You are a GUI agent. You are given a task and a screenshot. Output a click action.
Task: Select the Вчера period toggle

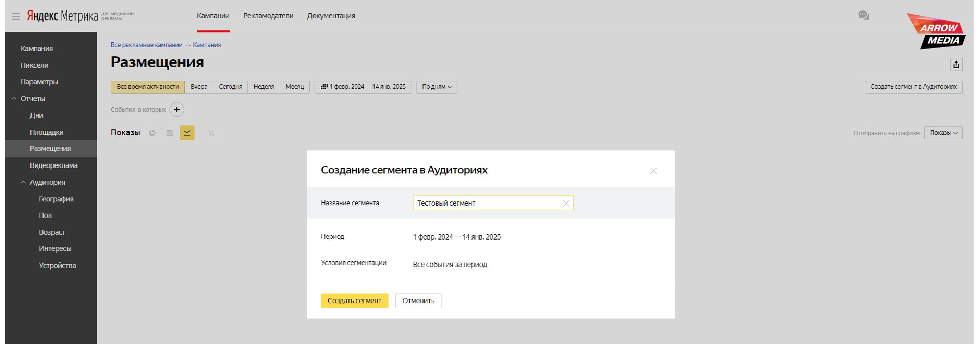click(199, 87)
